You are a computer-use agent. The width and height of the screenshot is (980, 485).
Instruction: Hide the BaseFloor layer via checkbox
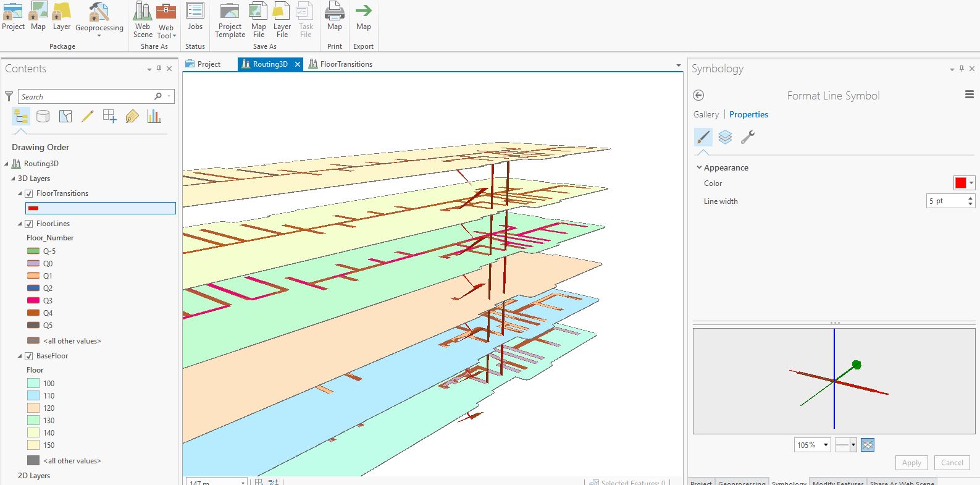[x=29, y=356]
